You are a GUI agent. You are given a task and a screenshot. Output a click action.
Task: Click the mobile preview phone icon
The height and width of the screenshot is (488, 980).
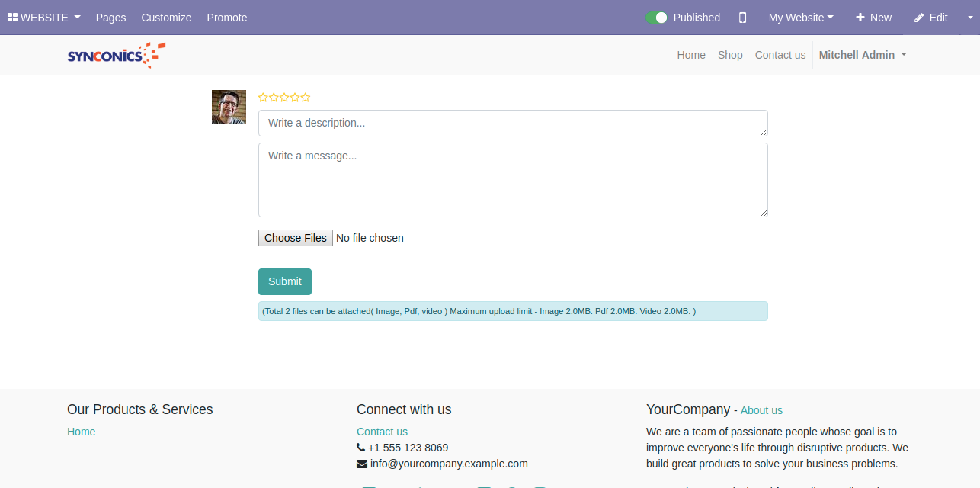pyautogui.click(x=743, y=18)
